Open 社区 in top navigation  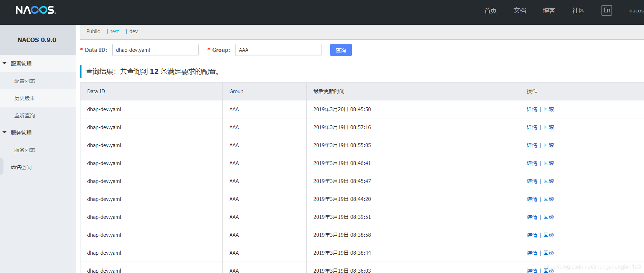click(x=578, y=11)
